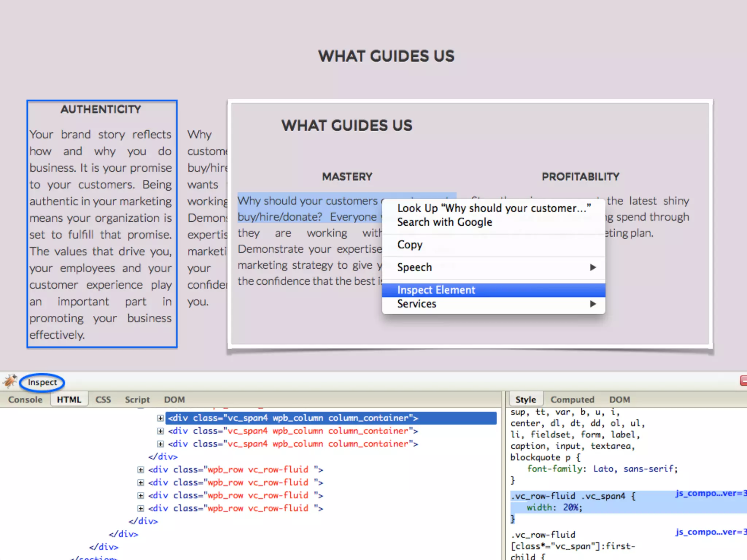
Task: Click the width 20% style value
Action: pyautogui.click(x=572, y=507)
